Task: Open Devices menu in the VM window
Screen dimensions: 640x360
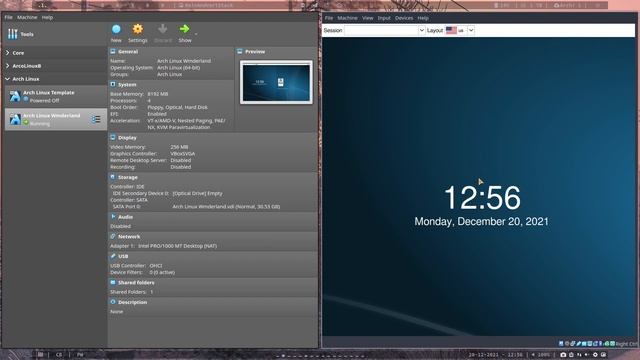Action: [404, 18]
